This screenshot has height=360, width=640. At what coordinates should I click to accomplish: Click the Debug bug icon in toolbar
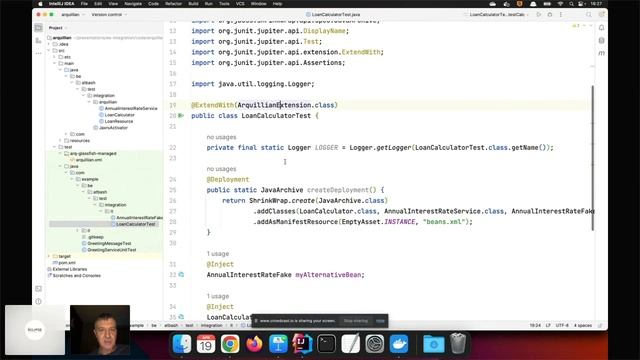coord(550,14)
